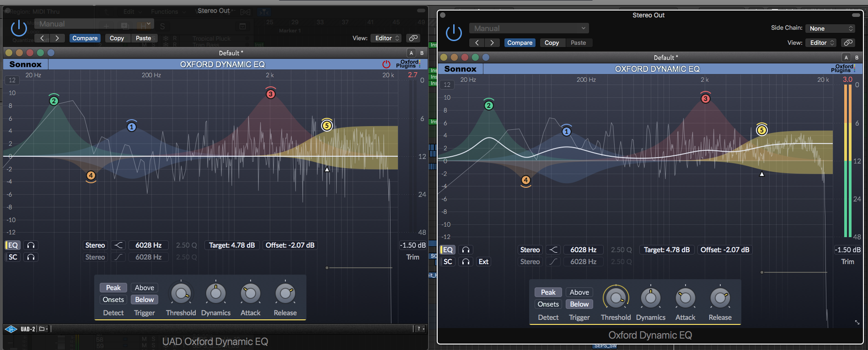Viewport: 868px width, 350px height.
Task: Select EQ band 5 node in right plugin
Action: click(x=761, y=130)
